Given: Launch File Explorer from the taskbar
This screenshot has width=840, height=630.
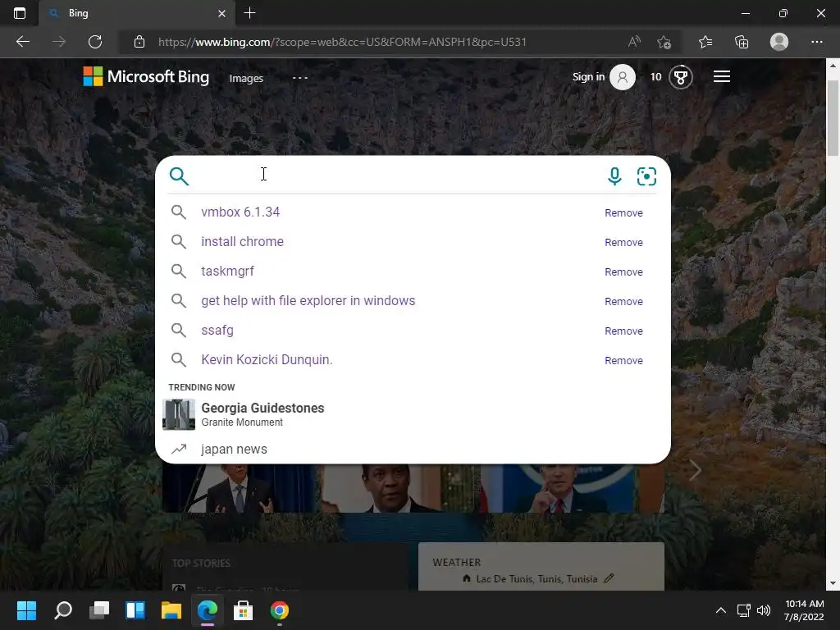Looking at the screenshot, I should [171, 610].
